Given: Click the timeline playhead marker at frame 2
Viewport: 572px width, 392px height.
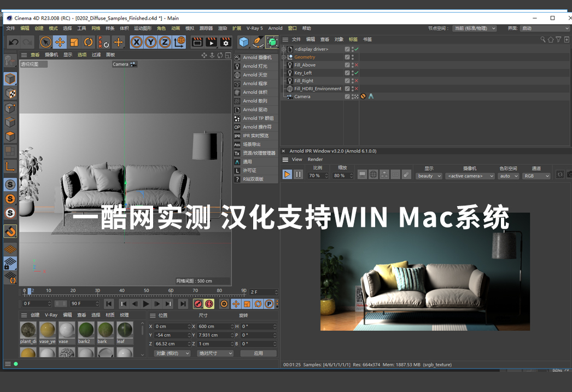Looking at the screenshot, I should [x=30, y=291].
